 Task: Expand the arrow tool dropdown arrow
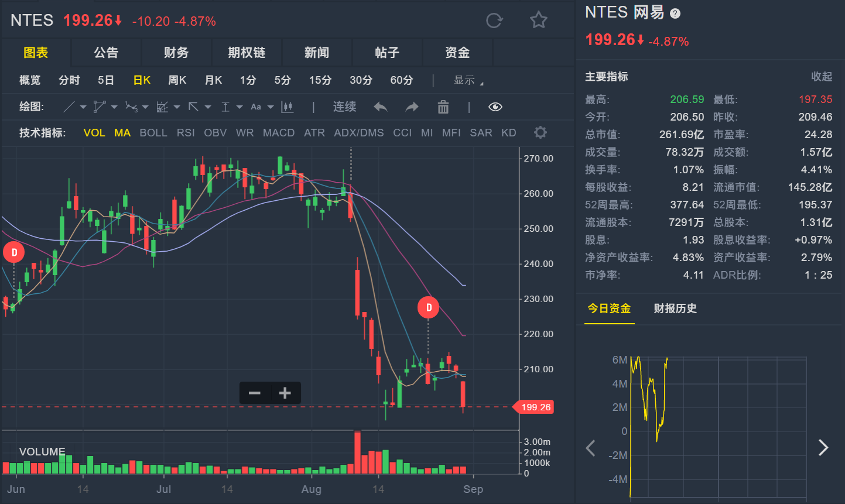coord(208,108)
